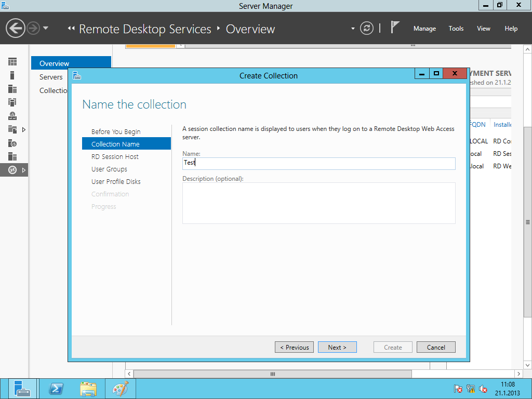Open the navigation history dropdown arrow

46,28
